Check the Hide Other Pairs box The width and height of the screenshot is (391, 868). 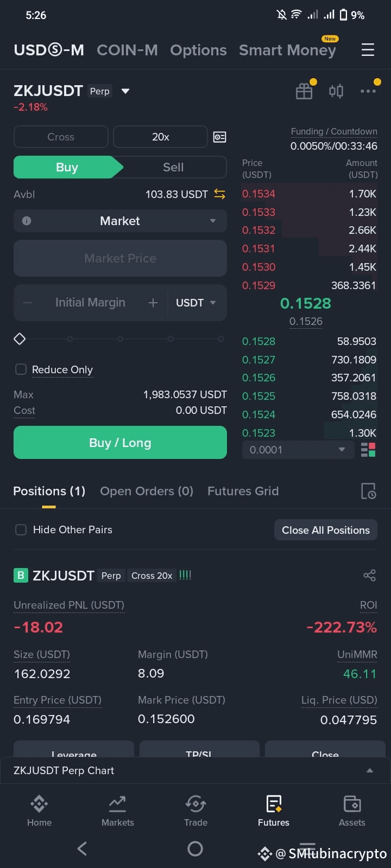click(x=21, y=529)
